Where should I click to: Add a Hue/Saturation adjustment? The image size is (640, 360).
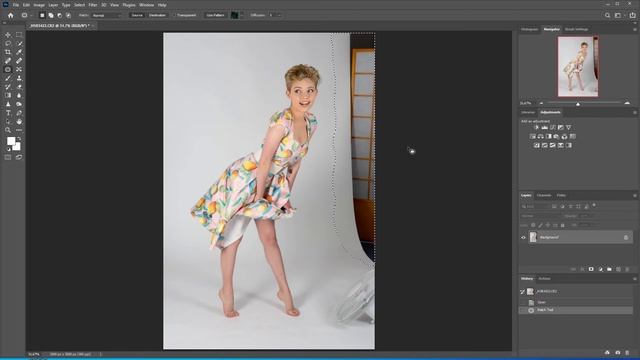tap(533, 136)
